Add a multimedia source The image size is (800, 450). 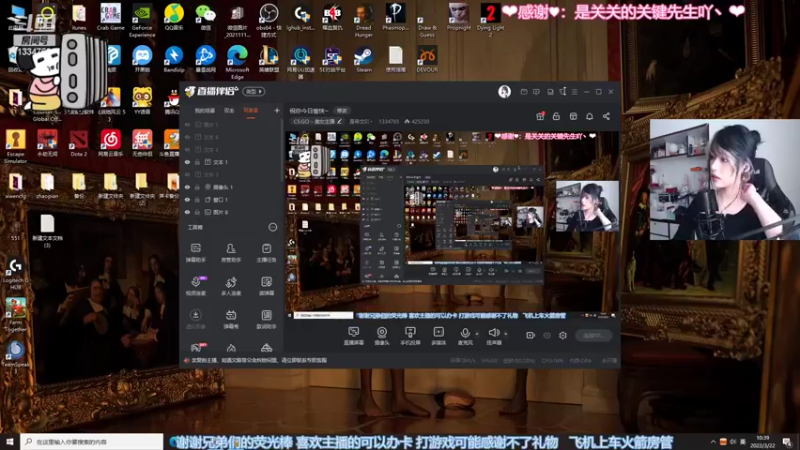438,336
